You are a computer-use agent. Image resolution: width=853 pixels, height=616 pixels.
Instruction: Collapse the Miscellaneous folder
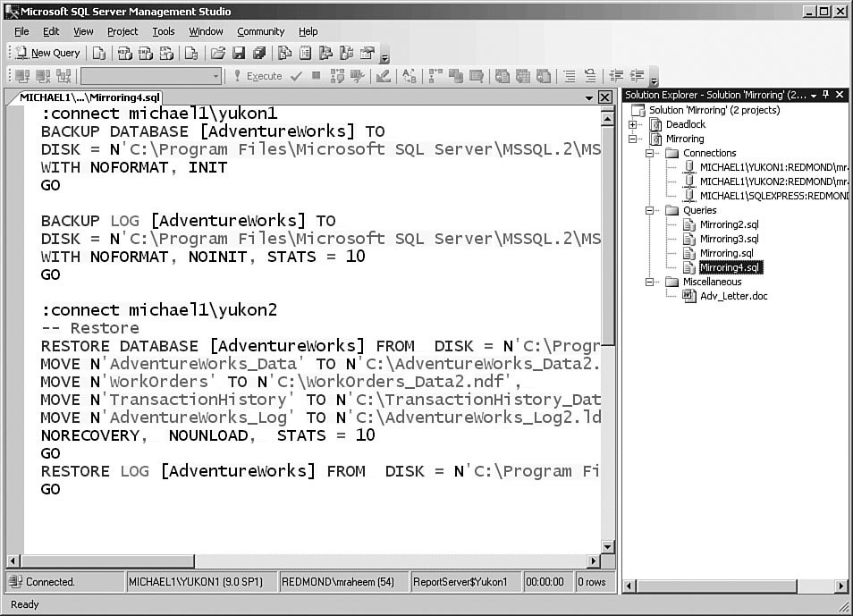[x=649, y=282]
